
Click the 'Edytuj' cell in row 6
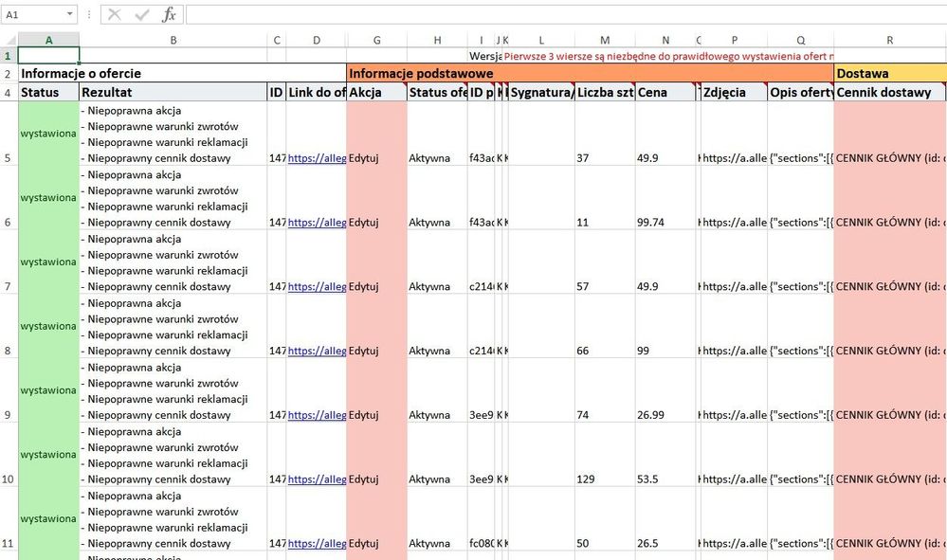click(377, 197)
